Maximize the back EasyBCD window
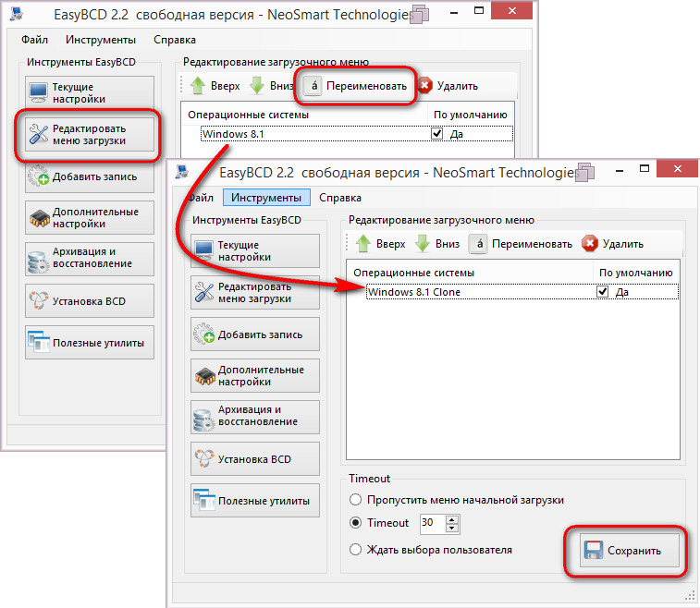The width and height of the screenshot is (700, 608). [479, 11]
